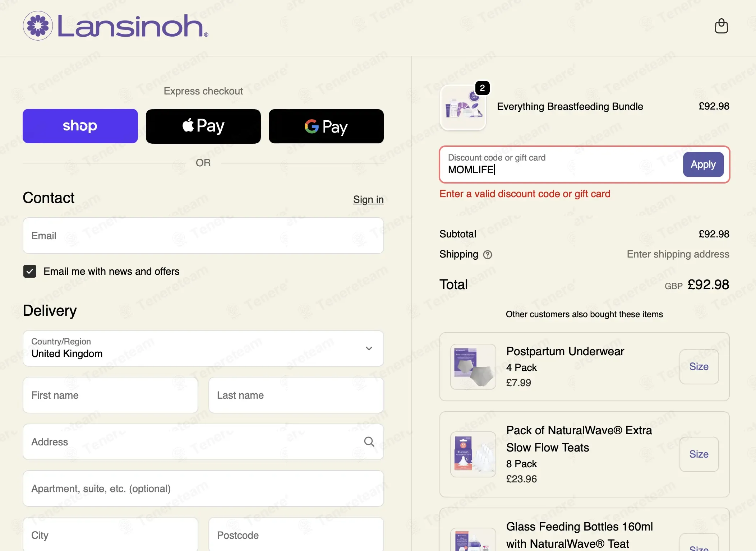This screenshot has width=756, height=551.
Task: Choose Size for Postpartum Underwear
Action: point(699,367)
